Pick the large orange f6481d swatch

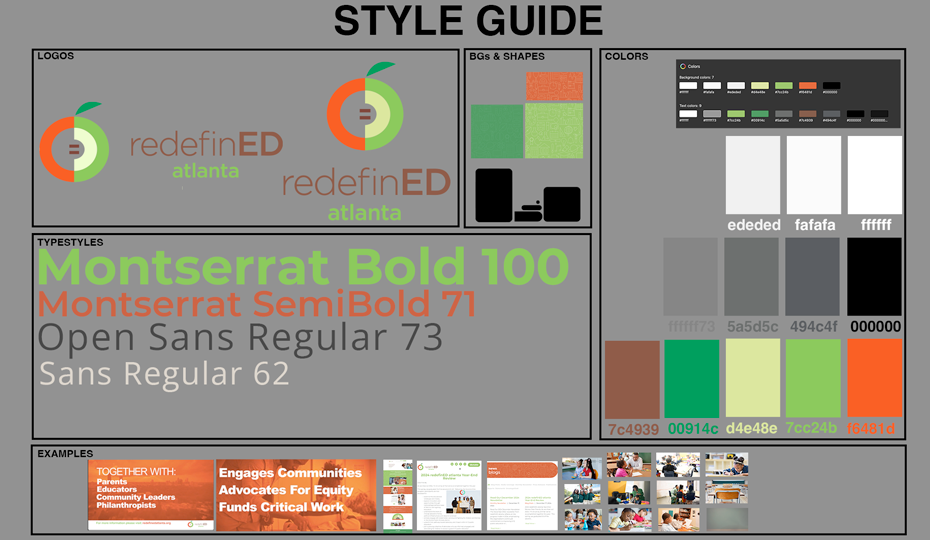pos(874,378)
